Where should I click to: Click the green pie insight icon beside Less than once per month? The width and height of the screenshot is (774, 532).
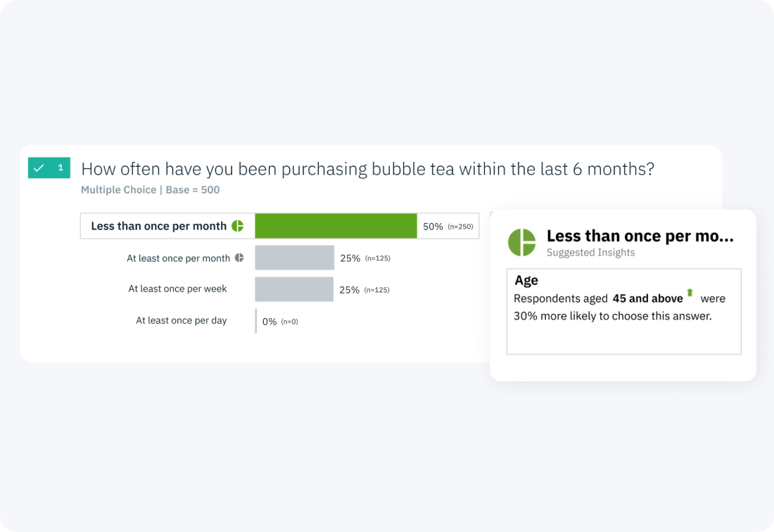click(x=237, y=226)
